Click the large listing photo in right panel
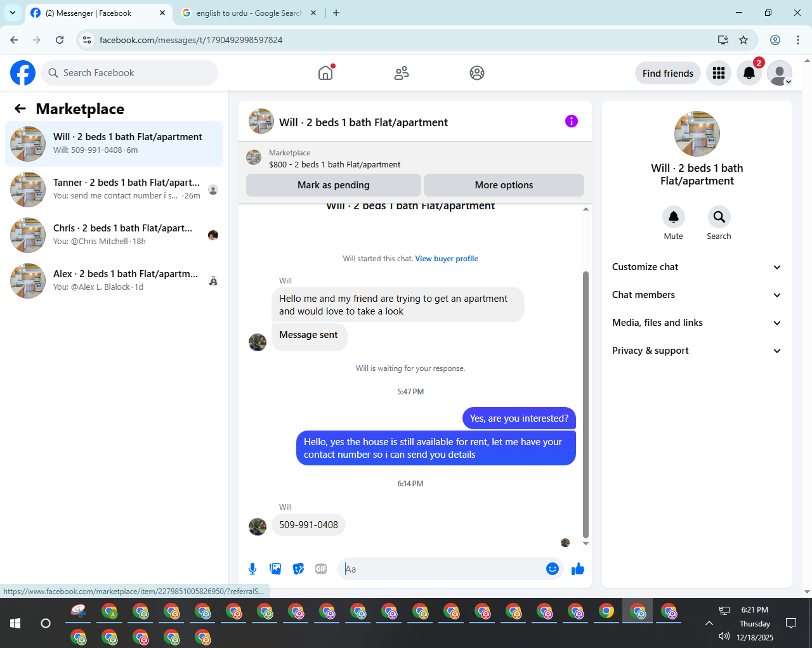 697,134
